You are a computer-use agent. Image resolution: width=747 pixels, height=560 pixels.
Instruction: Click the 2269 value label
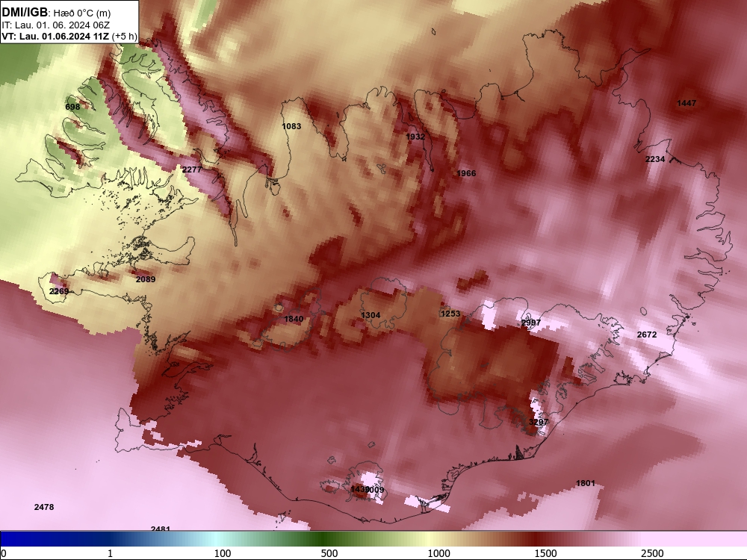click(59, 291)
